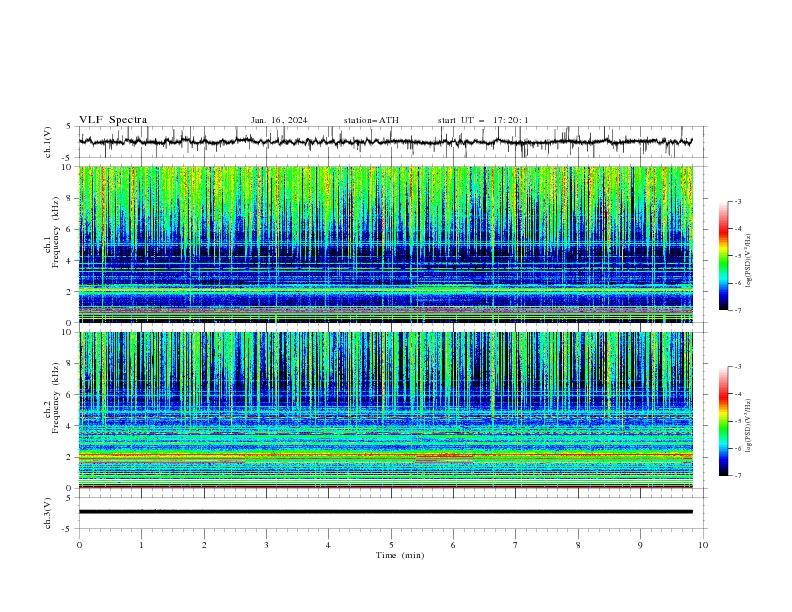The height and width of the screenshot is (612, 792).
Task: Click the time axis tick label '5'
Action: click(x=391, y=545)
